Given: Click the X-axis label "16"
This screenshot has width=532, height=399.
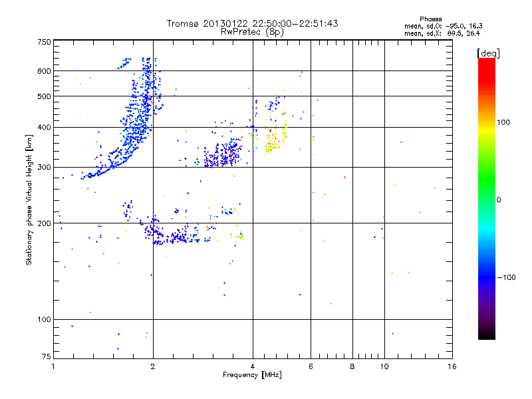Looking at the screenshot, I should (x=452, y=366).
